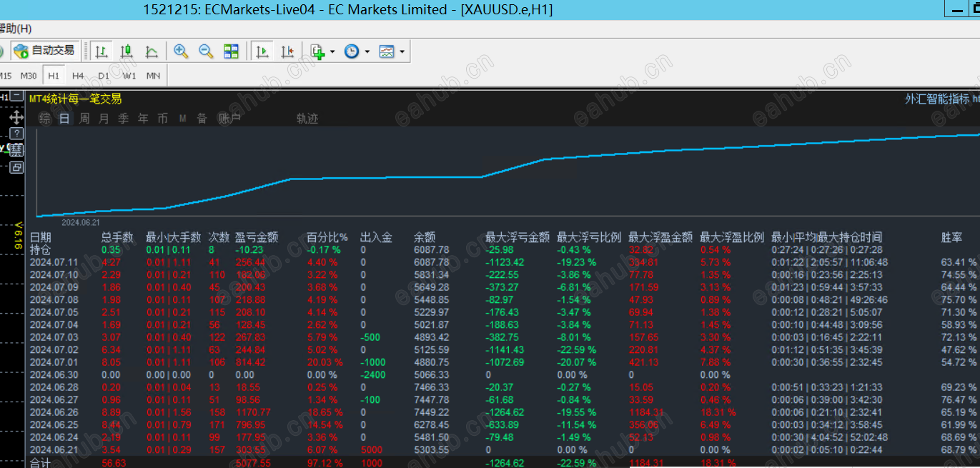Viewport: 980px width, 468px height.
Task: Click the question mark help icon
Action: (16, 134)
